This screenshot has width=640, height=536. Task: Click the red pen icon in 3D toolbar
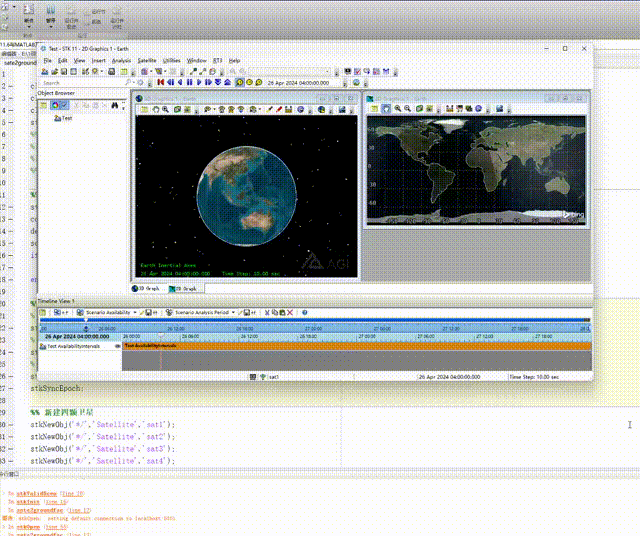(279, 109)
